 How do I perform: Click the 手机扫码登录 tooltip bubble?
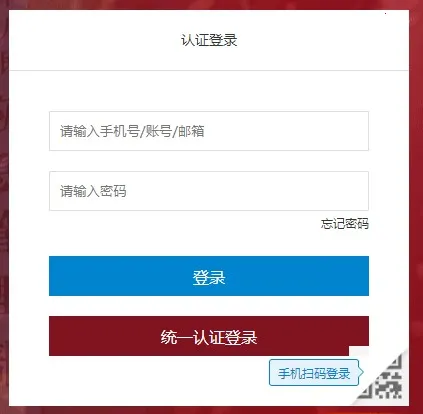tap(314, 373)
